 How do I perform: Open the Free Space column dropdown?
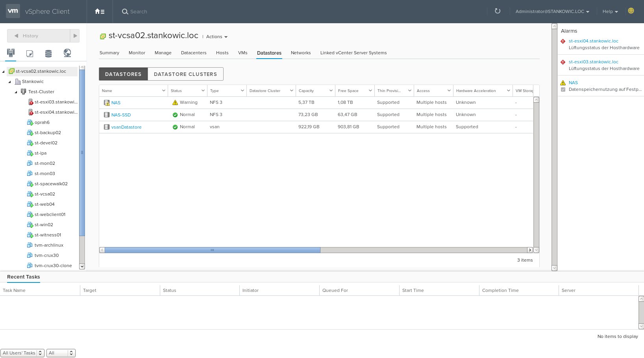tap(370, 90)
